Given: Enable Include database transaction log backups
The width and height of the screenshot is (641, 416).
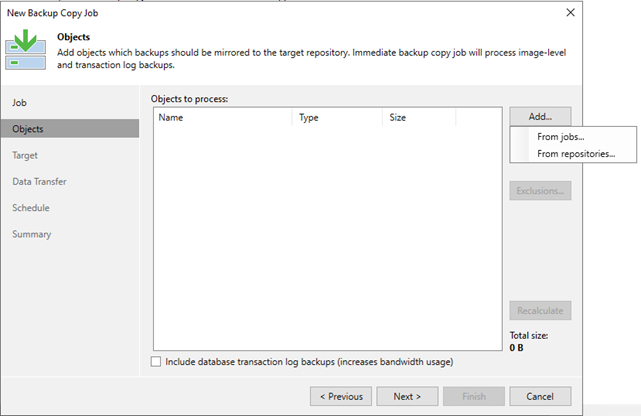Looking at the screenshot, I should point(156,361).
